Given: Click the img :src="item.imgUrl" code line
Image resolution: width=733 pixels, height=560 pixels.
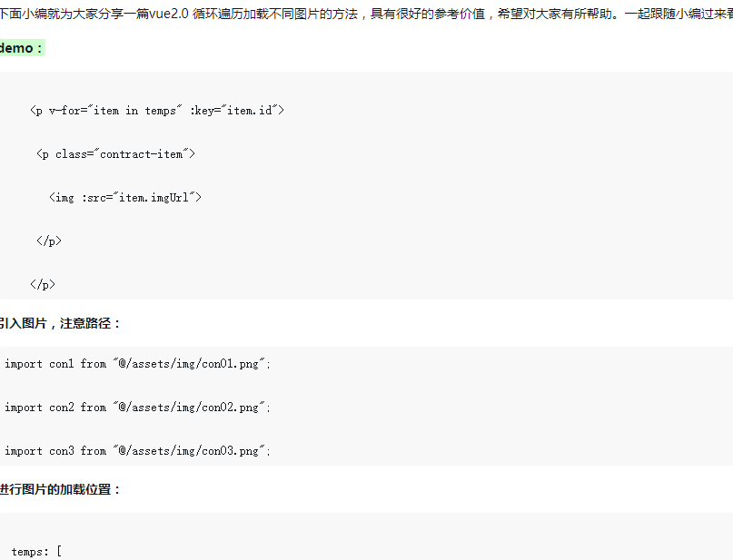Looking at the screenshot, I should coord(124,198).
